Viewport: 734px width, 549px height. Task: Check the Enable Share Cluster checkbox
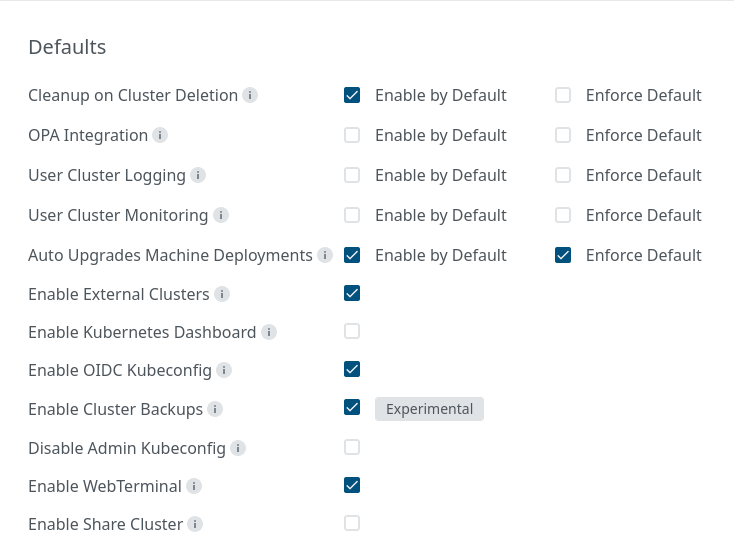coord(352,523)
